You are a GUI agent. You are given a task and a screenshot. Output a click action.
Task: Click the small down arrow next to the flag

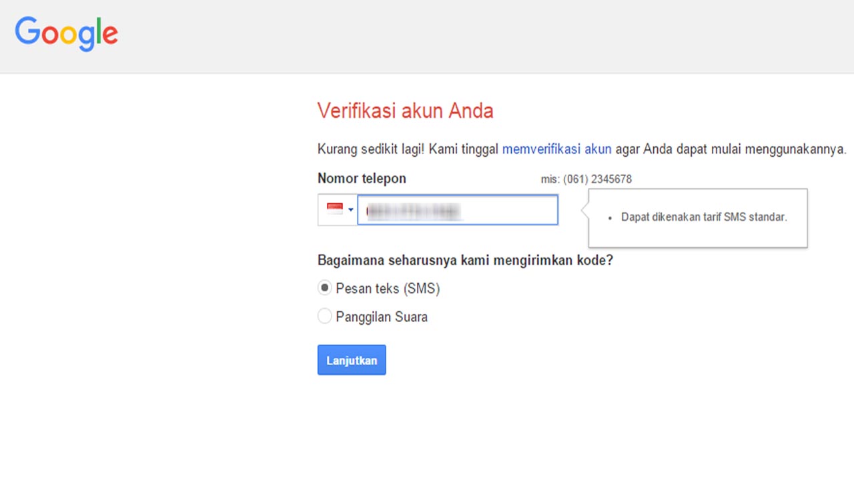350,209
